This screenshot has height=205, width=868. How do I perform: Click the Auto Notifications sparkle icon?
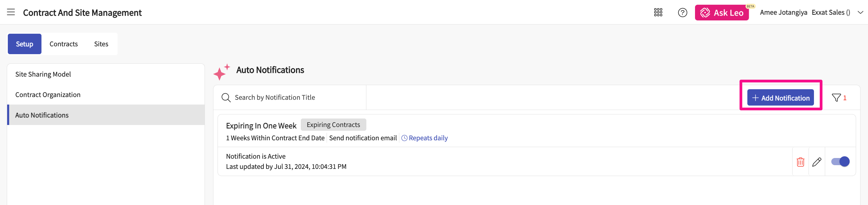click(x=222, y=72)
